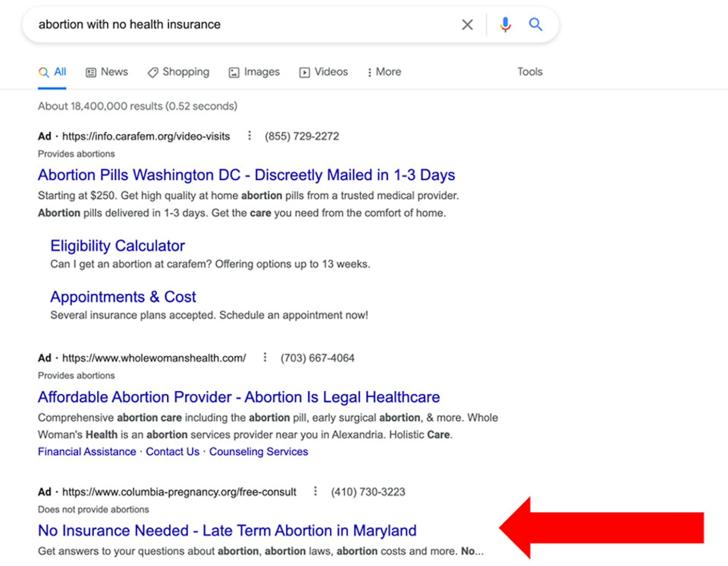The width and height of the screenshot is (728, 566).
Task: Open the Affordable Abortion Provider ad link
Action: coord(239,397)
